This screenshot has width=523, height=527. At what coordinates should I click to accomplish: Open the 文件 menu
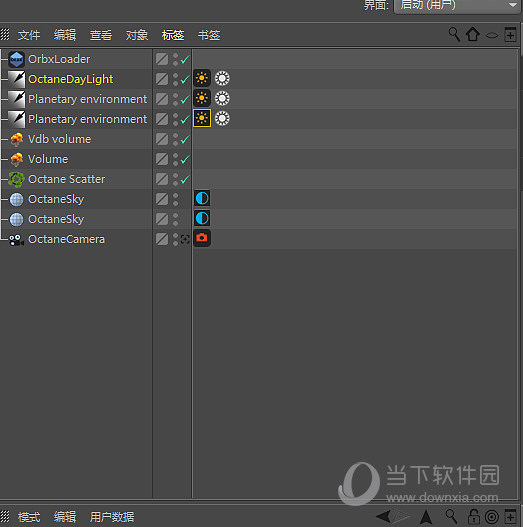click(x=29, y=35)
